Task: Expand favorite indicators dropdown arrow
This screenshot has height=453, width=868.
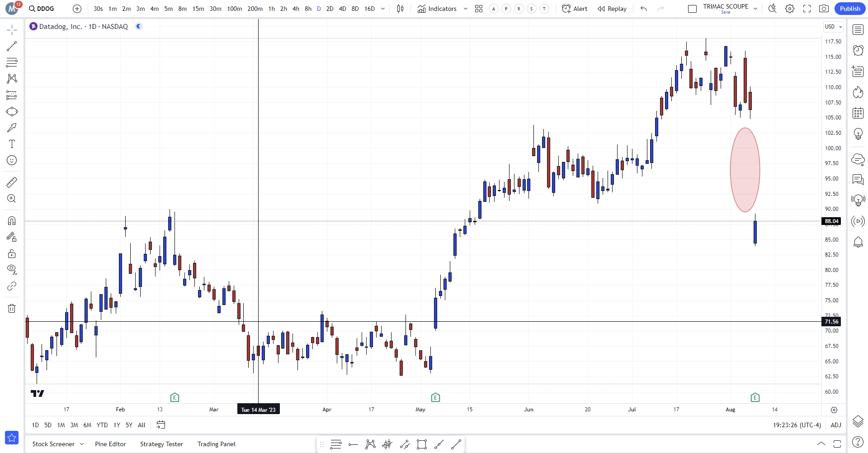Action: pos(466,9)
